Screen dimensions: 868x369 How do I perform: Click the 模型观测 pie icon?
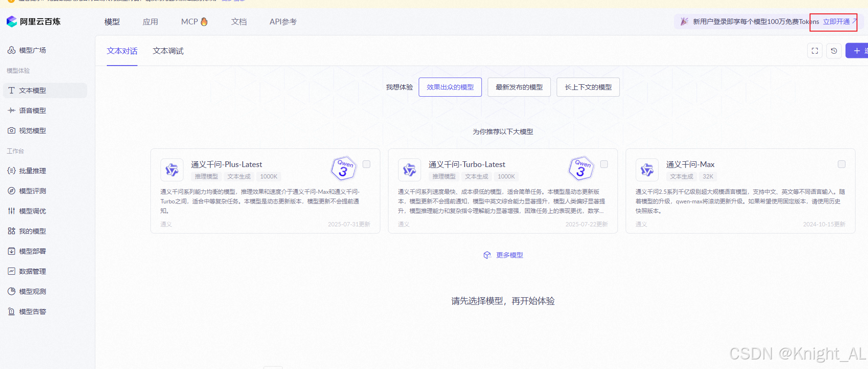point(11,291)
